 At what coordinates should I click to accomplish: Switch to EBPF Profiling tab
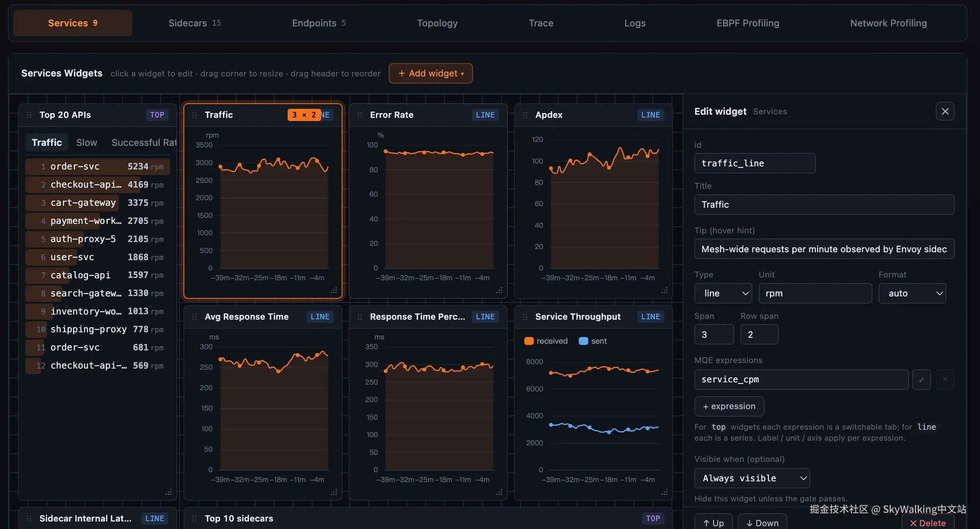748,23
